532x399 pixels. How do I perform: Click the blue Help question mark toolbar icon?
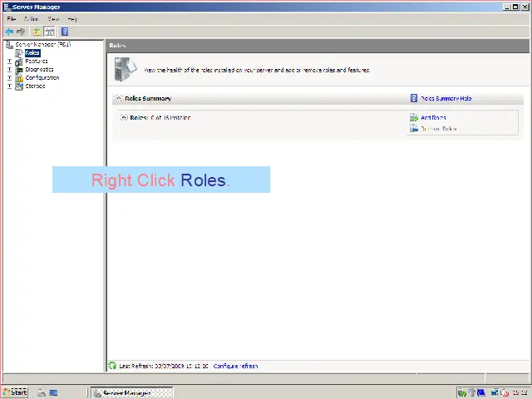tap(65, 32)
